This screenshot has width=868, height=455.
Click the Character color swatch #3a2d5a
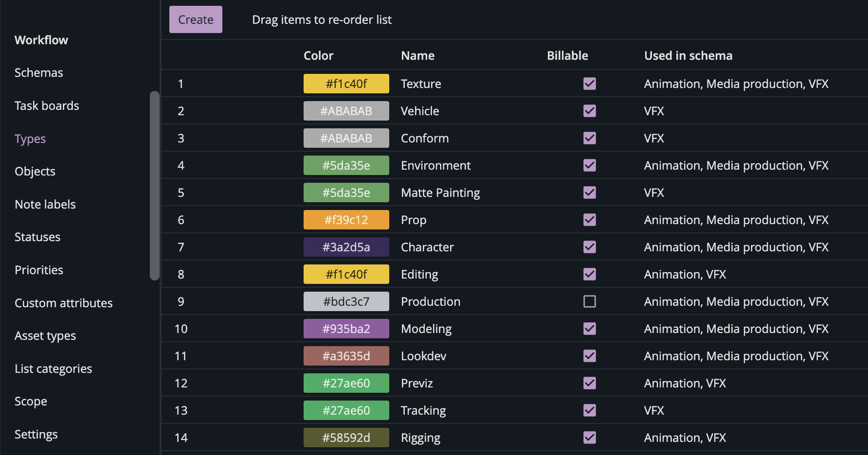pyautogui.click(x=346, y=247)
